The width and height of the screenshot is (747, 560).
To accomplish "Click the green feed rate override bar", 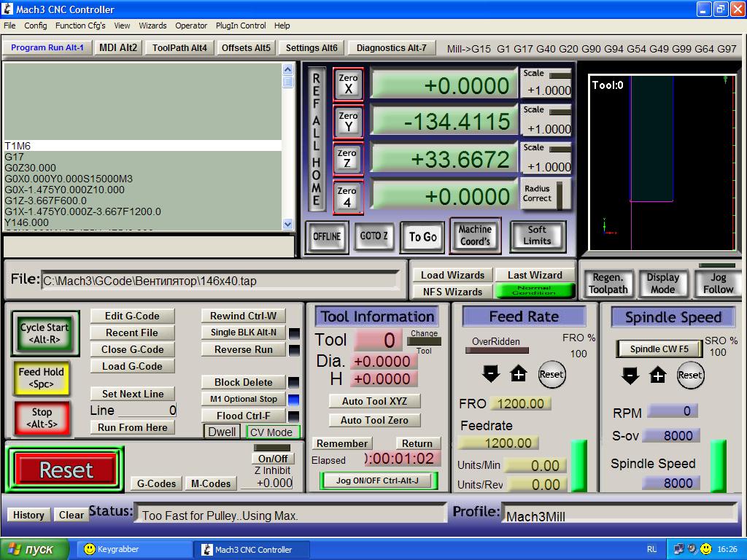I will (x=578, y=465).
